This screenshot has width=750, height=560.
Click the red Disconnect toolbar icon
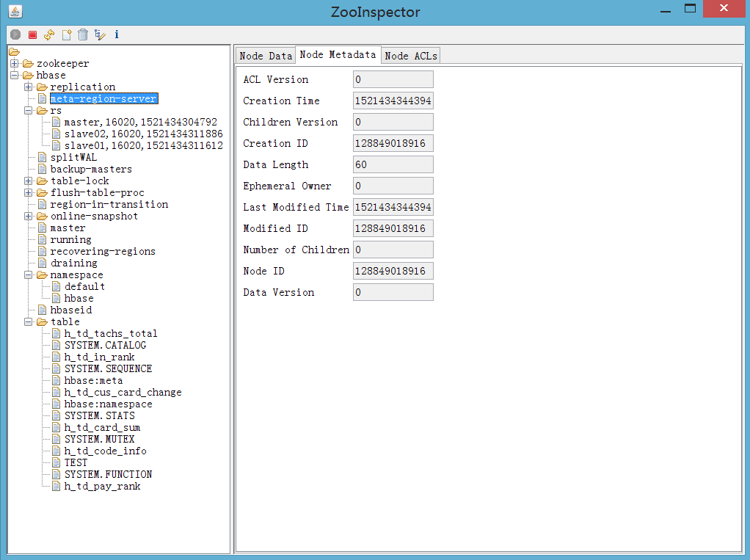click(x=32, y=34)
